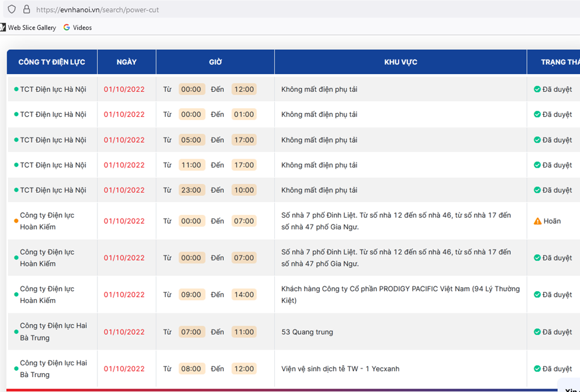Click the green check in 11:00–17:00 row
The image size is (580, 392).
[x=537, y=165]
